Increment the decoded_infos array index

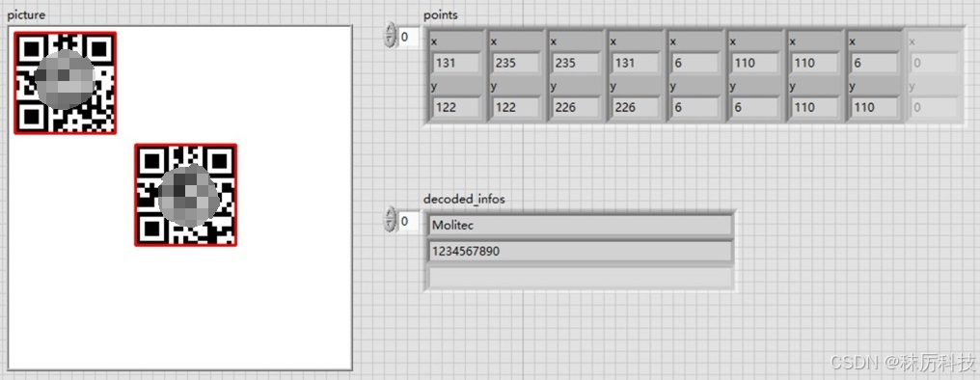click(x=390, y=214)
